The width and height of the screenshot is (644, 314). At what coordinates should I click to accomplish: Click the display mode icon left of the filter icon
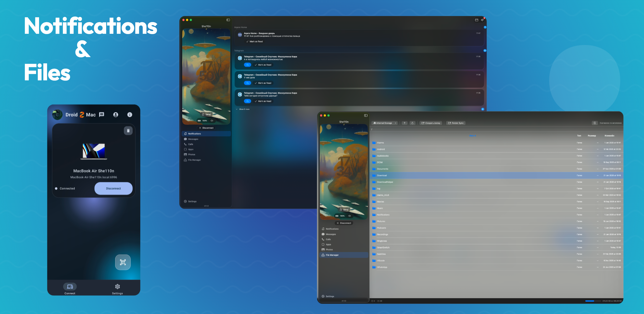click(x=477, y=20)
